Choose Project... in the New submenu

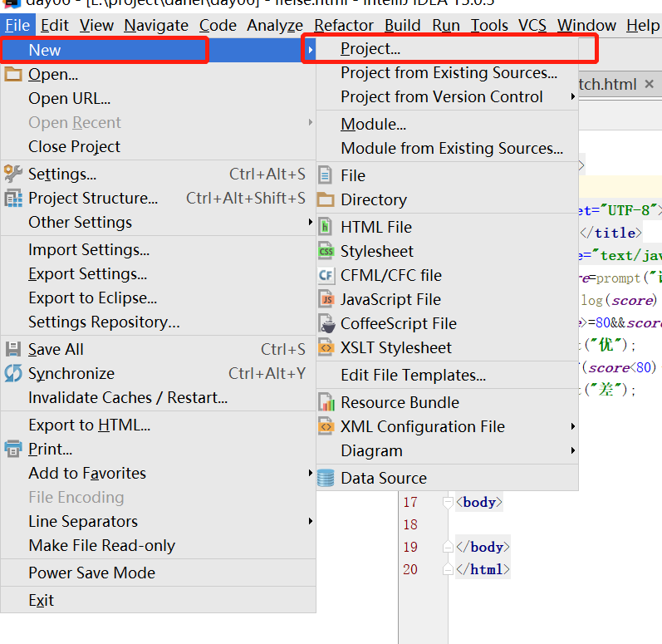(447, 48)
